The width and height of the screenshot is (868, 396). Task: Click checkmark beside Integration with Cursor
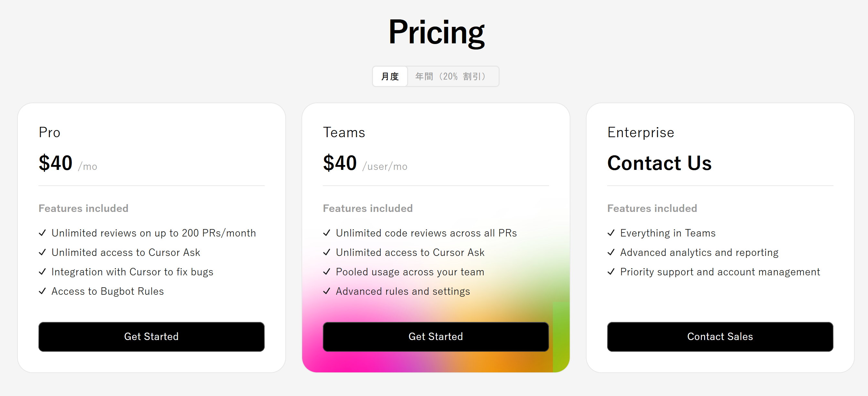(x=42, y=271)
